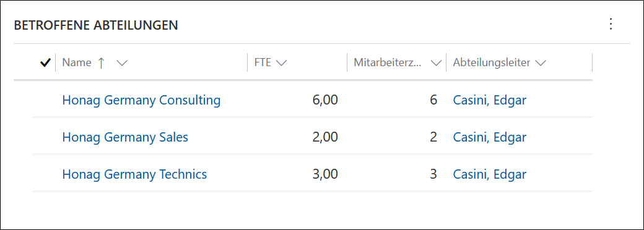This screenshot has width=644, height=230.
Task: Select the Honag Germany Consulting row checkbox area
Action: tap(45, 100)
